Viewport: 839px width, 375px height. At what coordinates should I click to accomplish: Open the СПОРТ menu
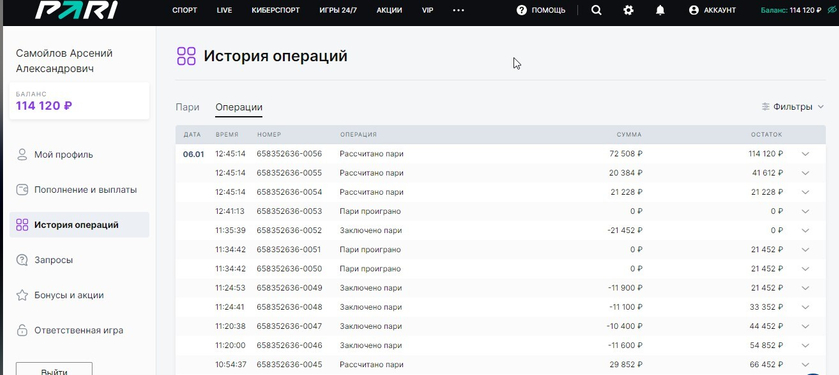click(x=185, y=10)
